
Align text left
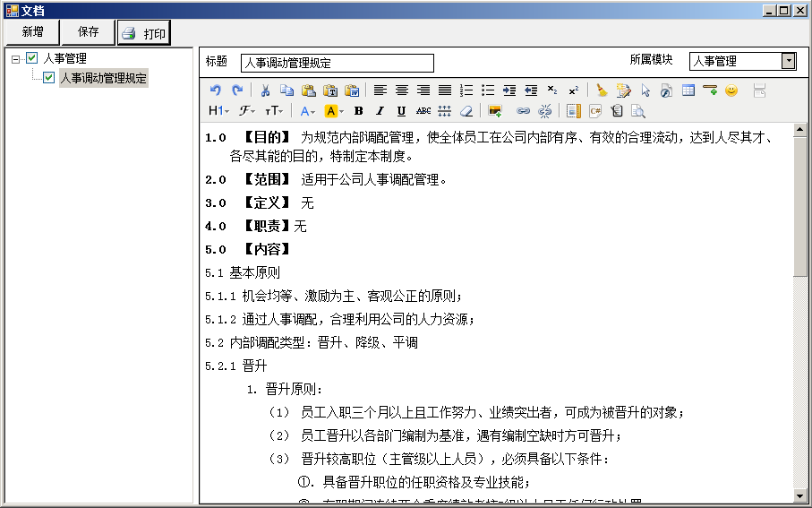(x=380, y=90)
